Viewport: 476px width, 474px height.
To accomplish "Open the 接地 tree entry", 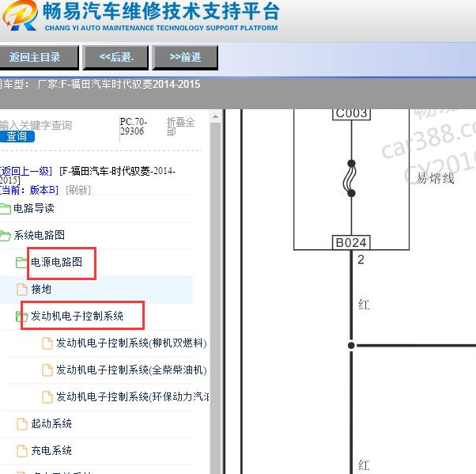I will (41, 289).
